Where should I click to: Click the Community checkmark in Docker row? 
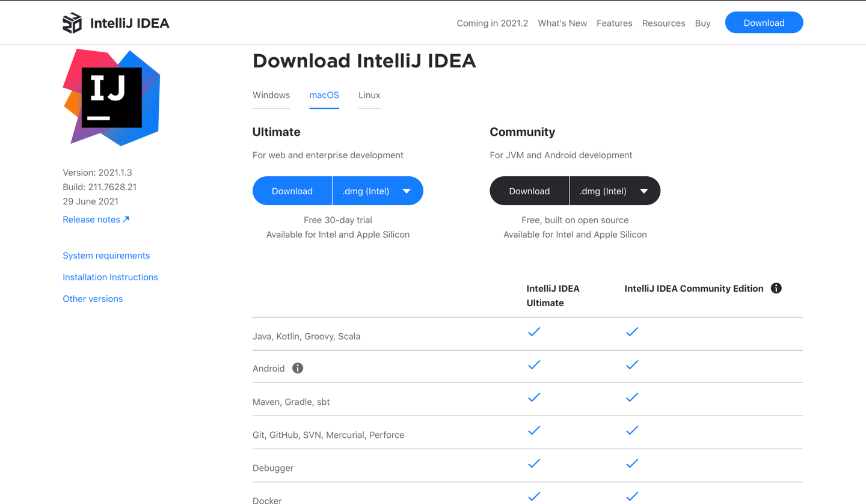(632, 496)
